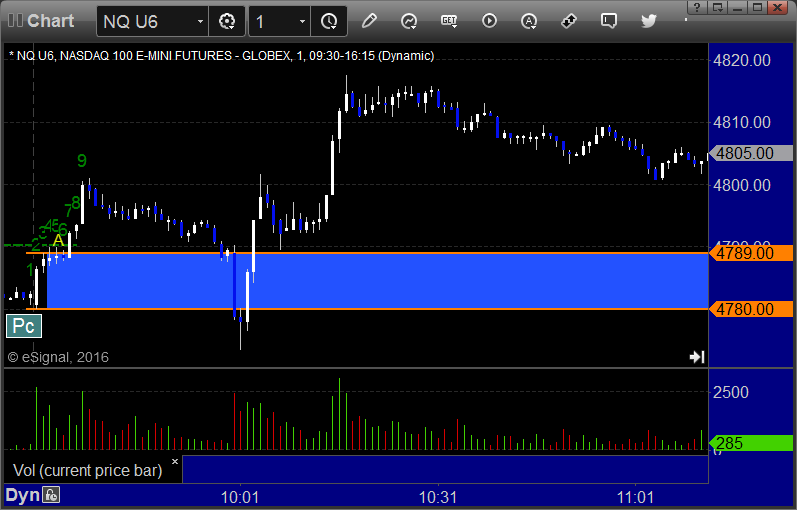Select the lower orange line at 4780
Viewport: 797px width, 510px height.
pos(367,309)
